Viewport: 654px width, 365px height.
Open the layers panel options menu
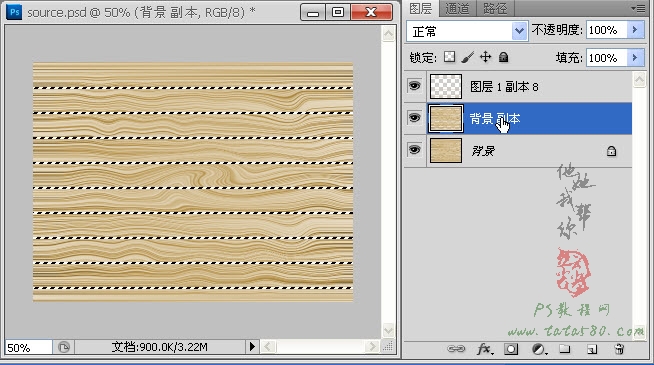coord(638,8)
